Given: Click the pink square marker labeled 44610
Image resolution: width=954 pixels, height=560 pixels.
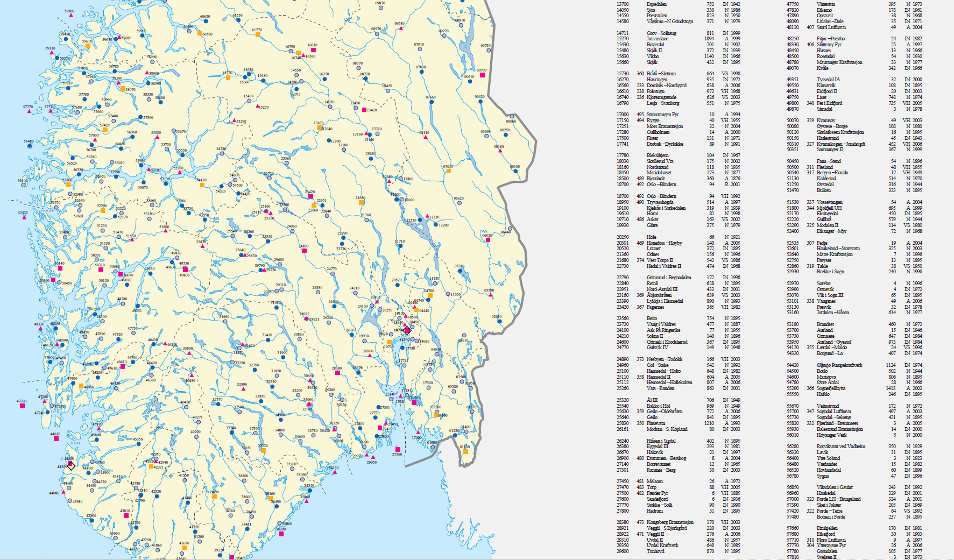Looking at the screenshot, I should 56,438.
